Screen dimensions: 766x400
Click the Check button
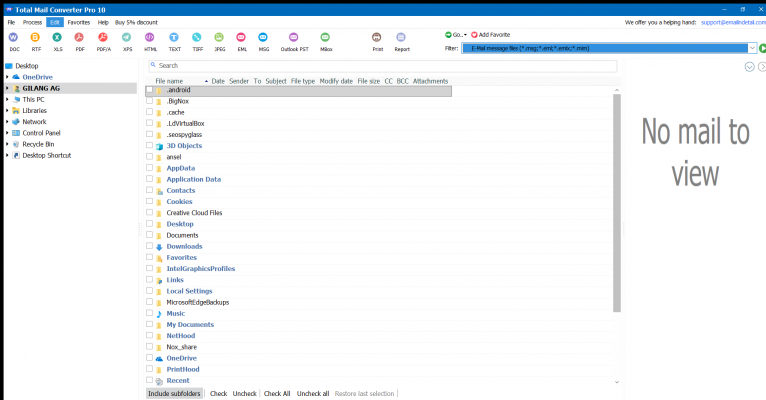click(x=218, y=394)
